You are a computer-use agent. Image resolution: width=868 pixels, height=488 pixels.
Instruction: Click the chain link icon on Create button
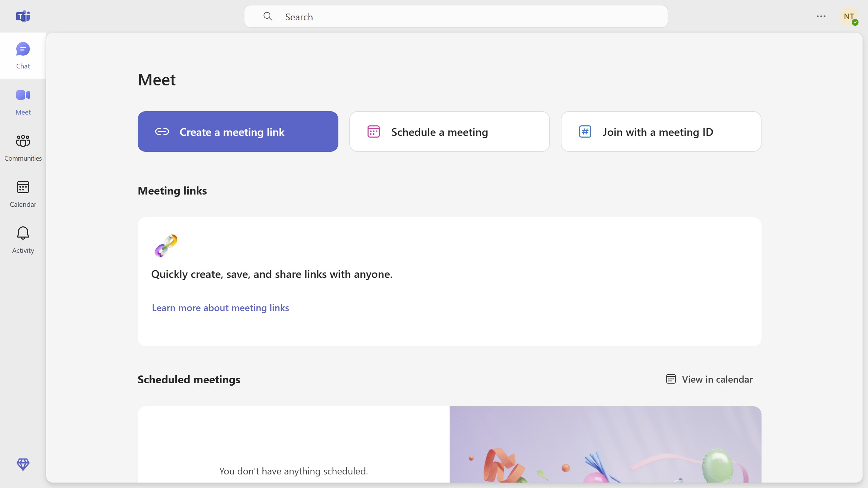(x=162, y=131)
